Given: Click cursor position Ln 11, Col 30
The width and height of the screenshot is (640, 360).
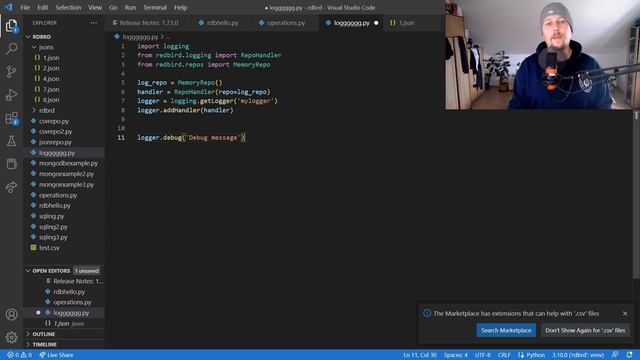Looking at the screenshot, I should point(420,355).
